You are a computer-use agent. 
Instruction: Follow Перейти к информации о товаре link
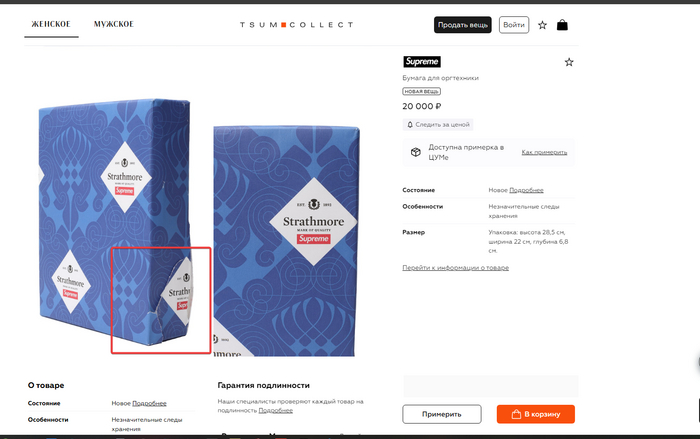click(455, 268)
